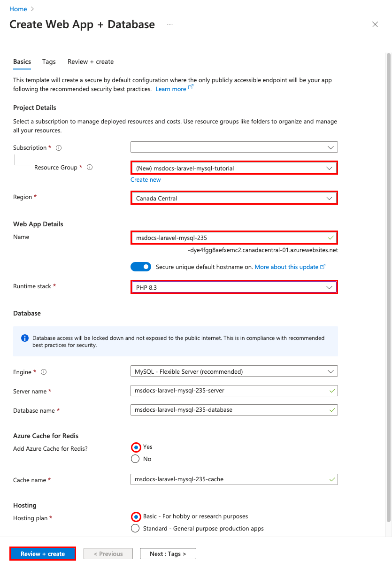Open the ellipsis menu beside page title
The width and height of the screenshot is (392, 570).
pos(169,24)
